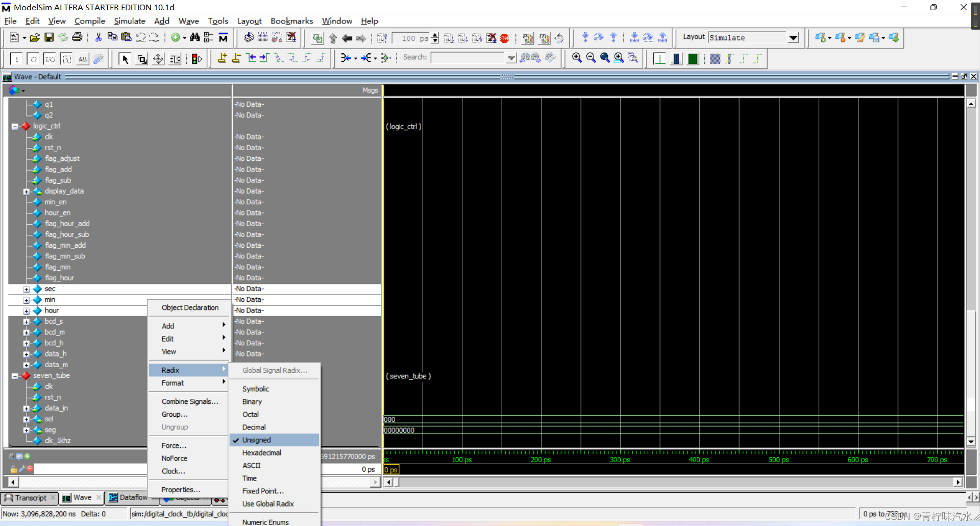Click the Zoom Out magnifier icon
This screenshot has height=526, width=980.
click(591, 58)
